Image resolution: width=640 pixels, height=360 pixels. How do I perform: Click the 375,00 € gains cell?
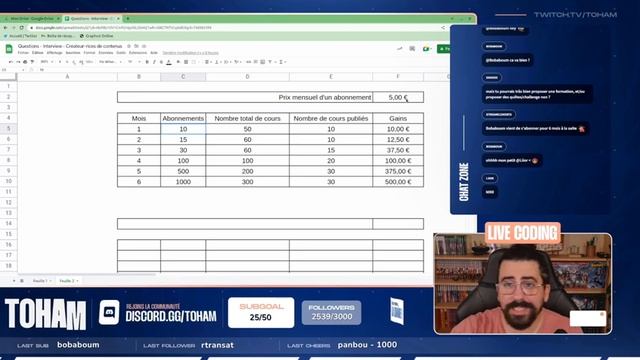pos(398,171)
